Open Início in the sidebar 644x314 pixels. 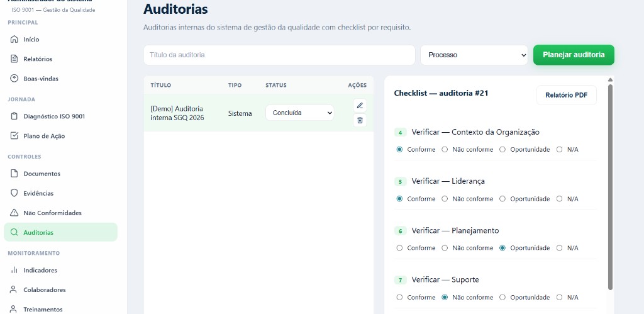click(x=61, y=40)
